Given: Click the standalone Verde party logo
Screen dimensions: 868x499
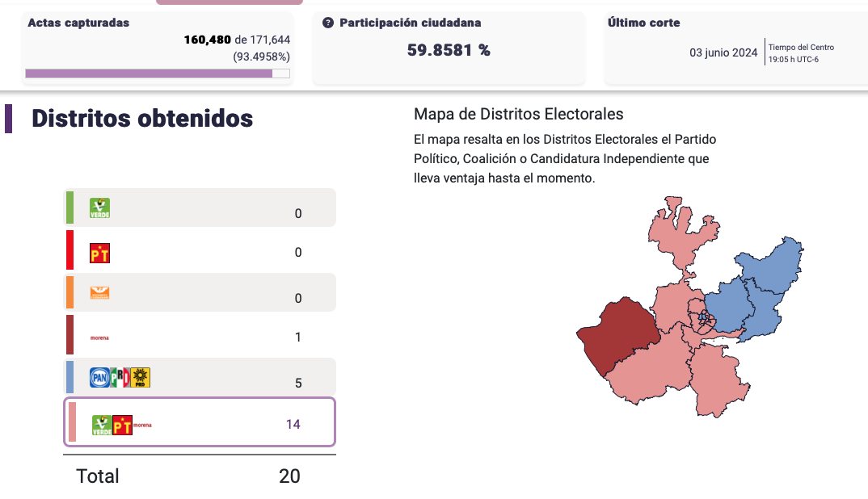Looking at the screenshot, I should 99,208.
